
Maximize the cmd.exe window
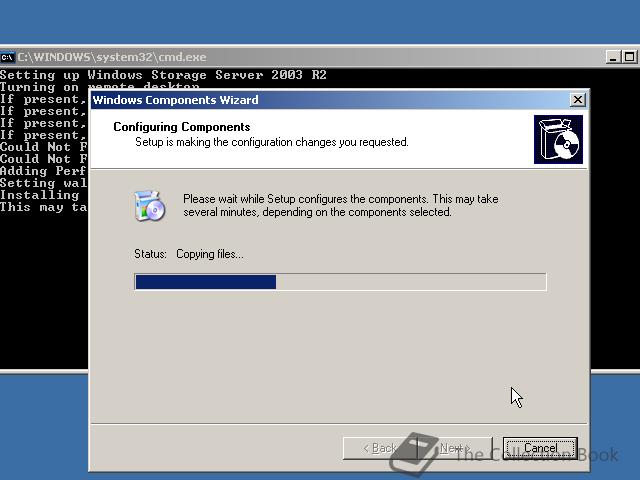click(x=629, y=57)
